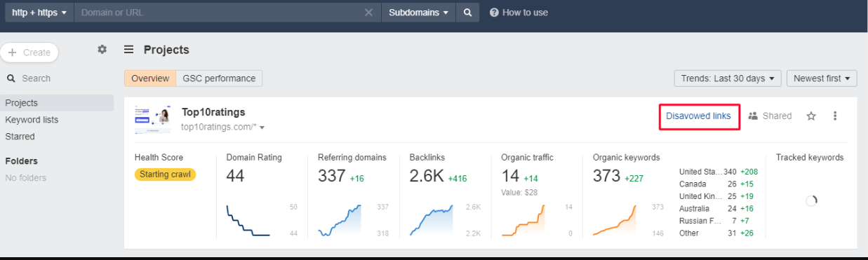Toggle the hamburger menu beside Projects

click(x=129, y=50)
